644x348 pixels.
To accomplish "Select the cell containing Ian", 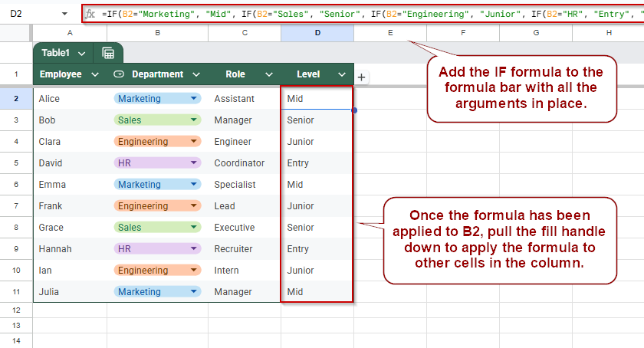I will (x=70, y=271).
